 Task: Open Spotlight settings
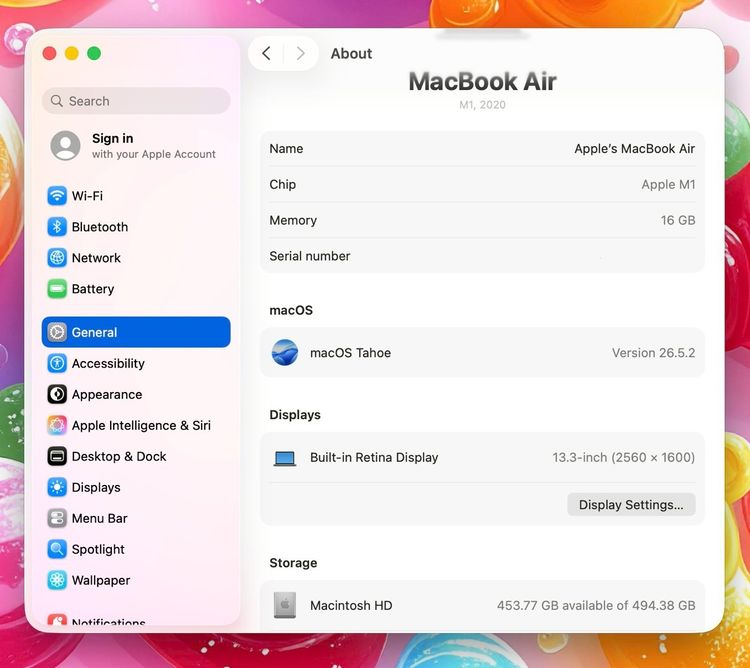point(136,549)
